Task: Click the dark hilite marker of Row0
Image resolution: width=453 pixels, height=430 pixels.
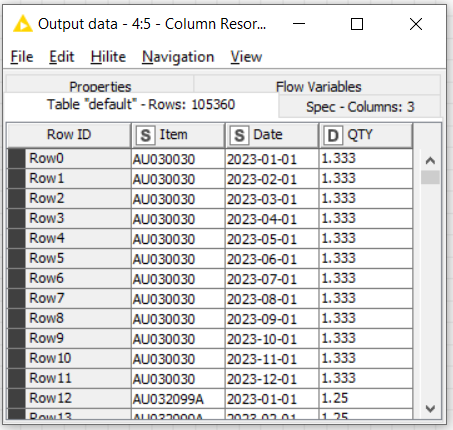Action: point(16,159)
